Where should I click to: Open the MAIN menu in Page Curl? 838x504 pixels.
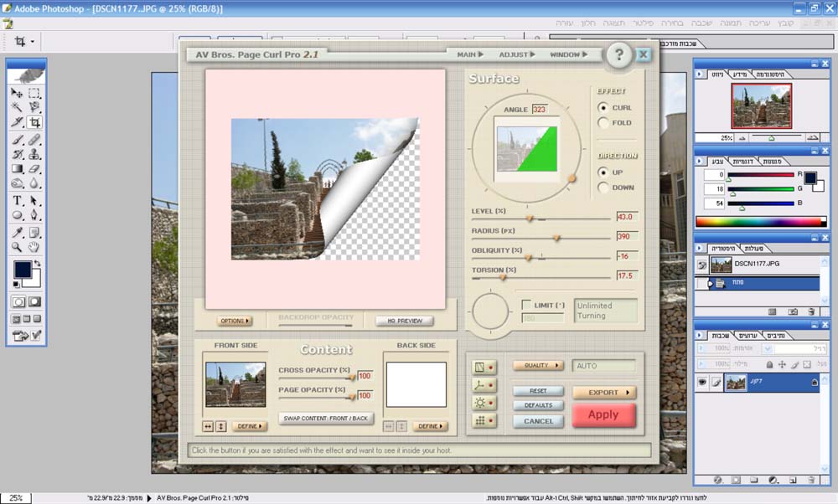[470, 54]
